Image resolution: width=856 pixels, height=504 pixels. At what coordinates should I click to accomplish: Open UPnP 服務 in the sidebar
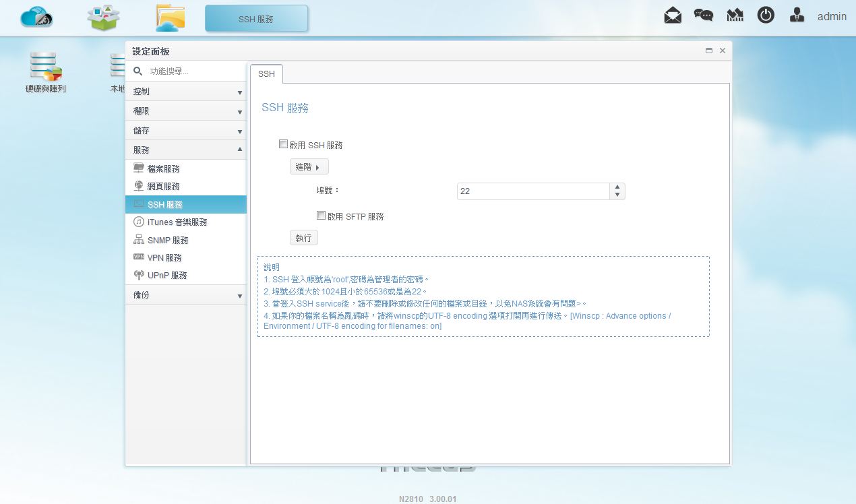(x=186, y=275)
